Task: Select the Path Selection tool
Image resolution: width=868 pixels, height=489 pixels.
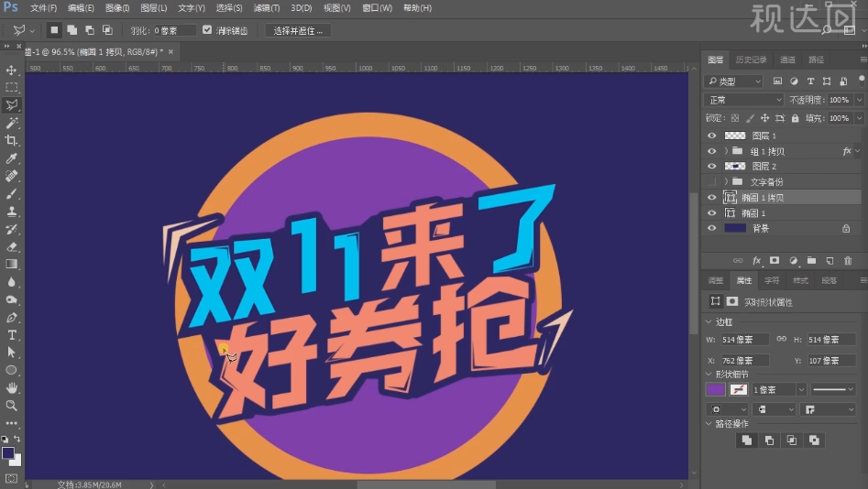Action: 11,353
